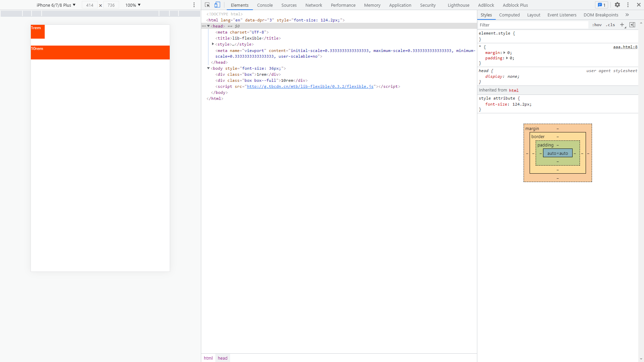Activate the inspect element picker icon
Image resolution: width=644 pixels, height=362 pixels.
pyautogui.click(x=207, y=5)
